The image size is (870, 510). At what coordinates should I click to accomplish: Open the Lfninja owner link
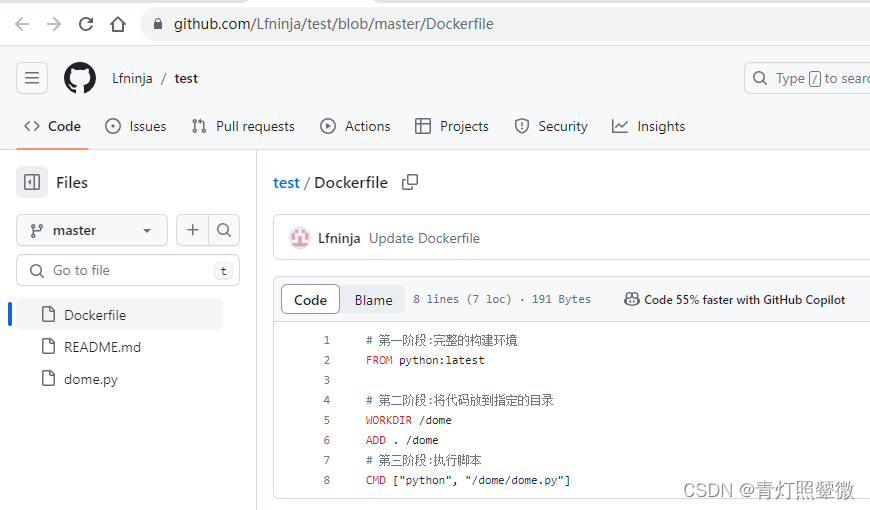point(132,78)
